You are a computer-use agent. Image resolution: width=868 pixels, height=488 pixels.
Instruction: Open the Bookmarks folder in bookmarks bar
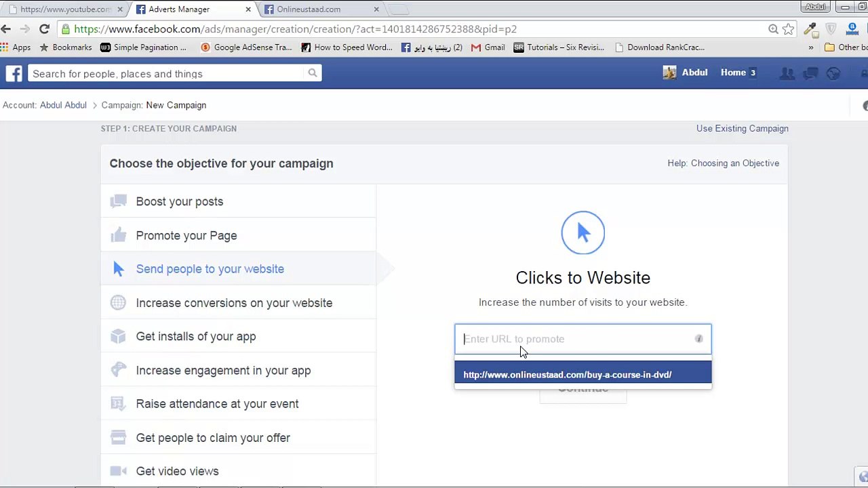point(65,47)
